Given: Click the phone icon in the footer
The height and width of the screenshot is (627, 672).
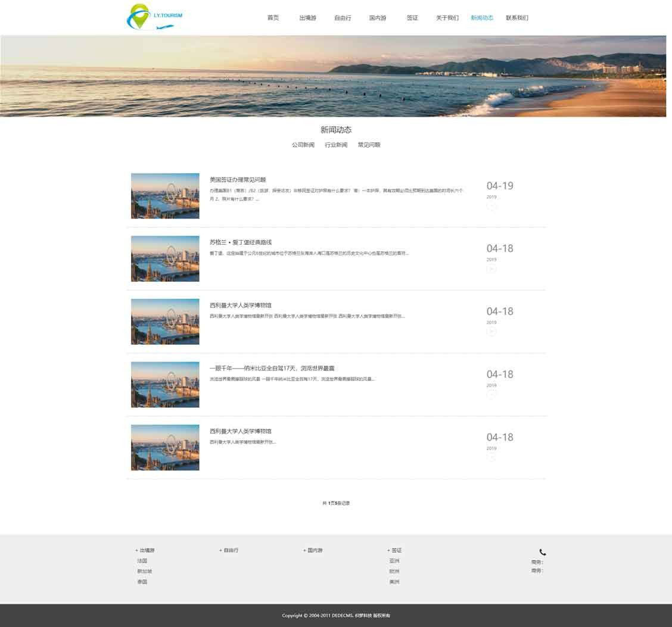Looking at the screenshot, I should [542, 552].
